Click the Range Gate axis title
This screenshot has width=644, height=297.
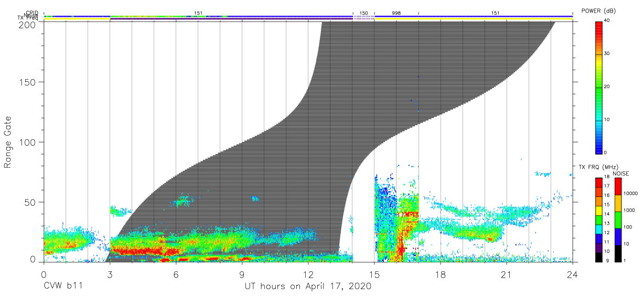pos(8,142)
